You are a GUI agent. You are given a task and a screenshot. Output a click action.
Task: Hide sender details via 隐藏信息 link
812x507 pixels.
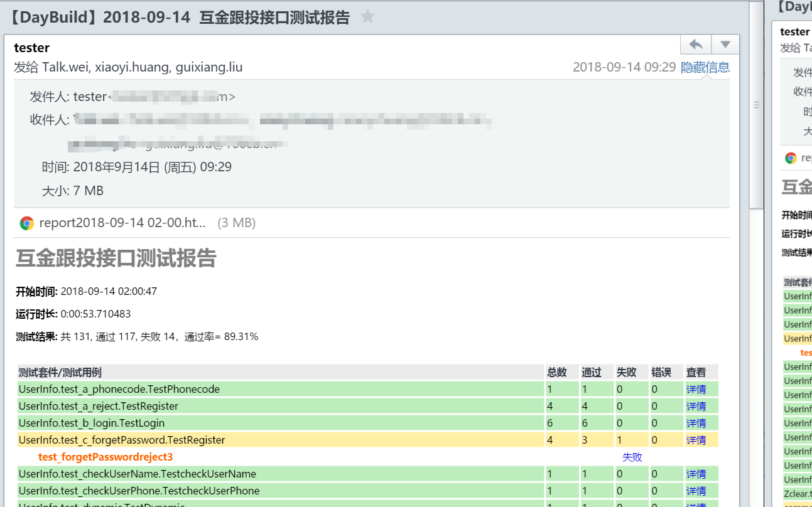tap(705, 67)
